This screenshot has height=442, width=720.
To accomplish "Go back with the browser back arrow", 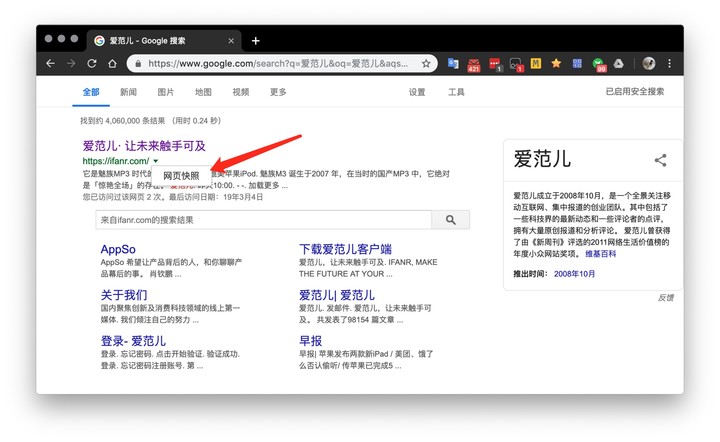I will (51, 63).
